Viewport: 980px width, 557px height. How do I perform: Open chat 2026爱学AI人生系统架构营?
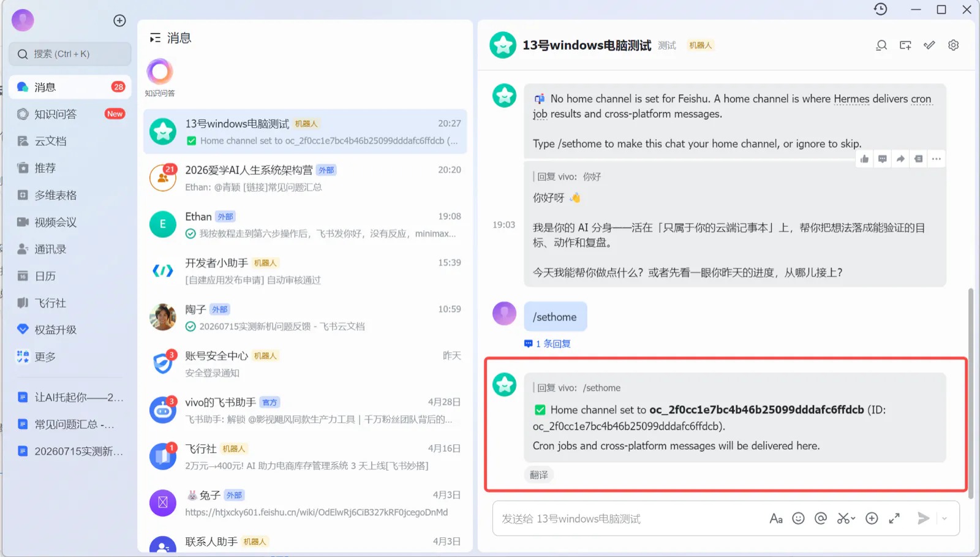(305, 178)
